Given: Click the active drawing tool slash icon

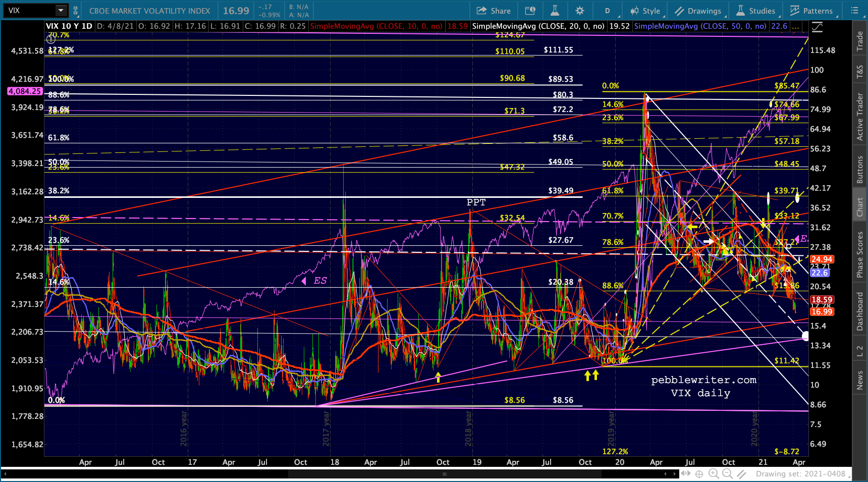Looking at the screenshot, I should click(x=741, y=473).
